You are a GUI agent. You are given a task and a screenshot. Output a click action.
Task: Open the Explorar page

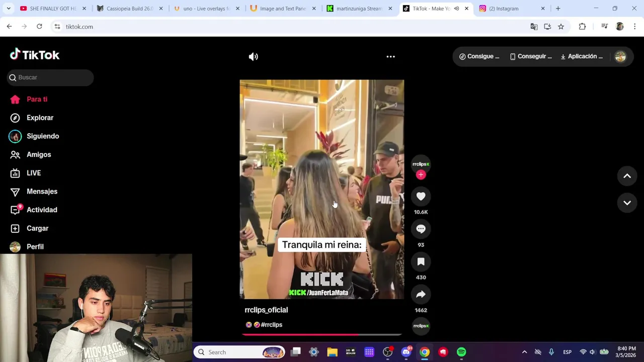(40, 118)
